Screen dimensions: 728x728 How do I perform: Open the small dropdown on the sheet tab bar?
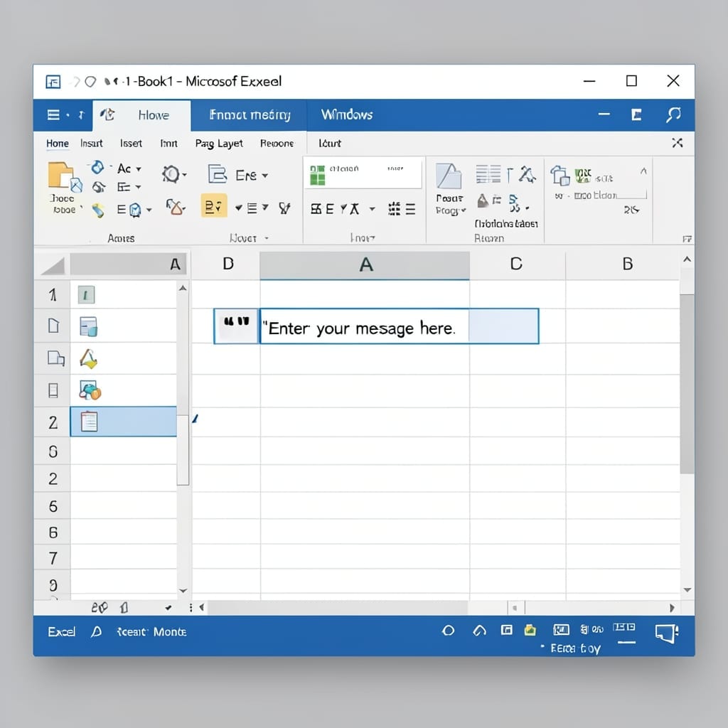168,607
